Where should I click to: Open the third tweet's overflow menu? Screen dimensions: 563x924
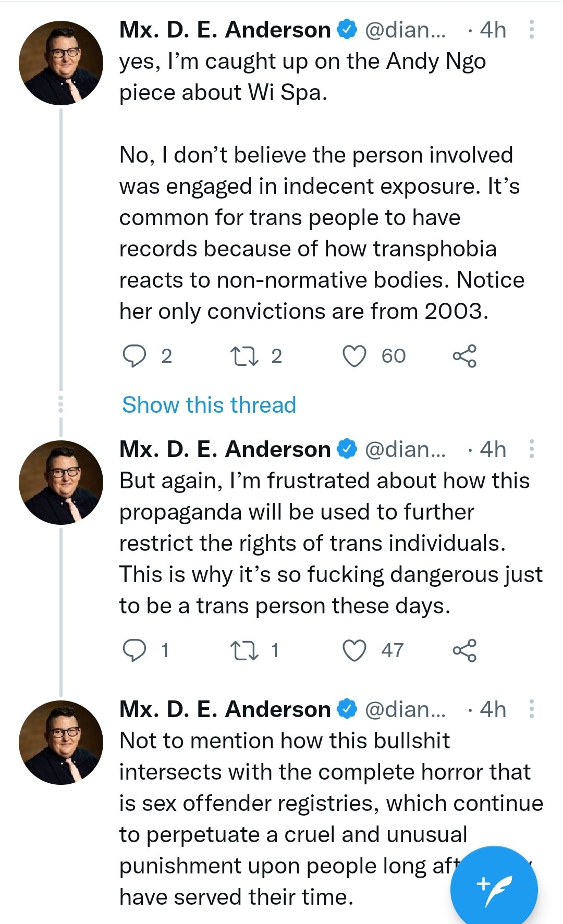point(531,709)
